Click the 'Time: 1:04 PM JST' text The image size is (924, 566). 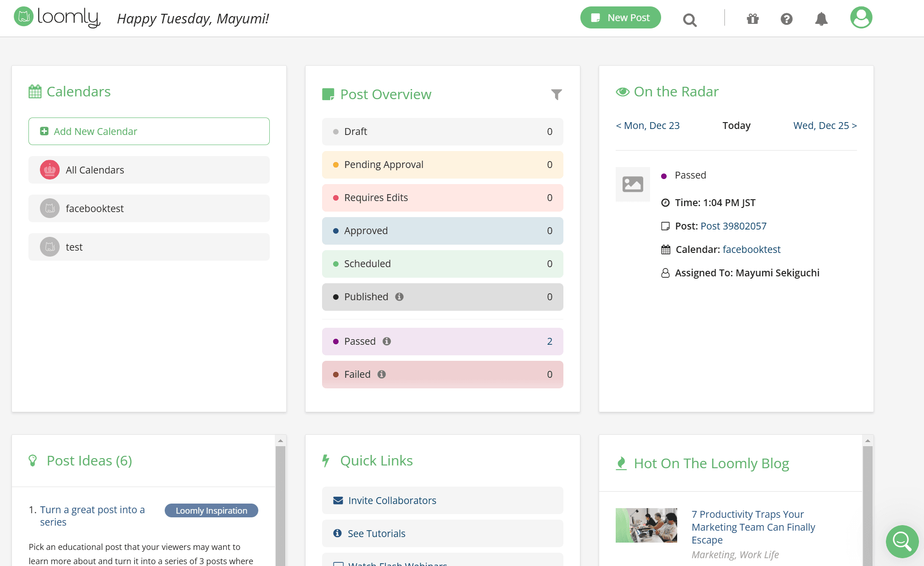click(x=715, y=202)
